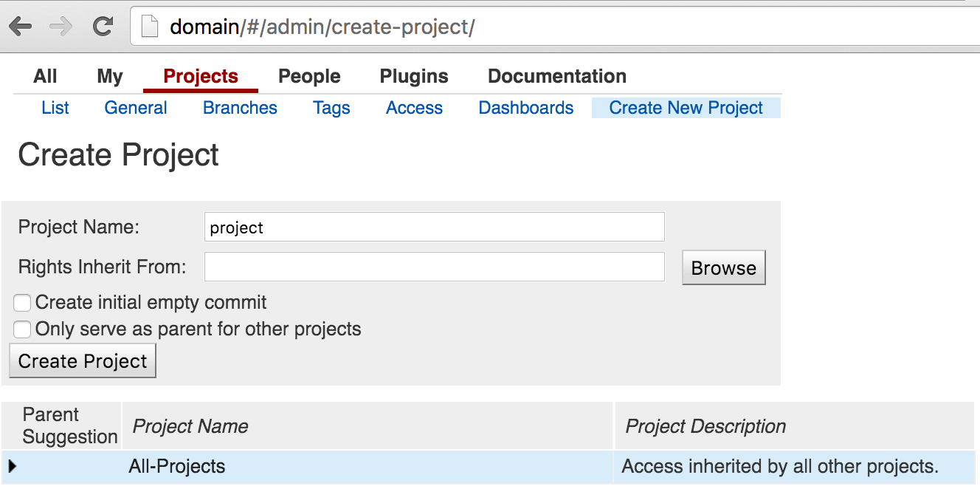The width and height of the screenshot is (980, 489).
Task: Select the All-Projects table row name
Action: click(177, 467)
